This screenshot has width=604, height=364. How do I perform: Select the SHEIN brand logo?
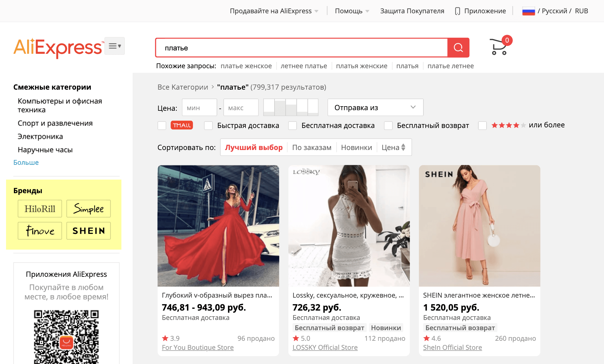click(88, 231)
